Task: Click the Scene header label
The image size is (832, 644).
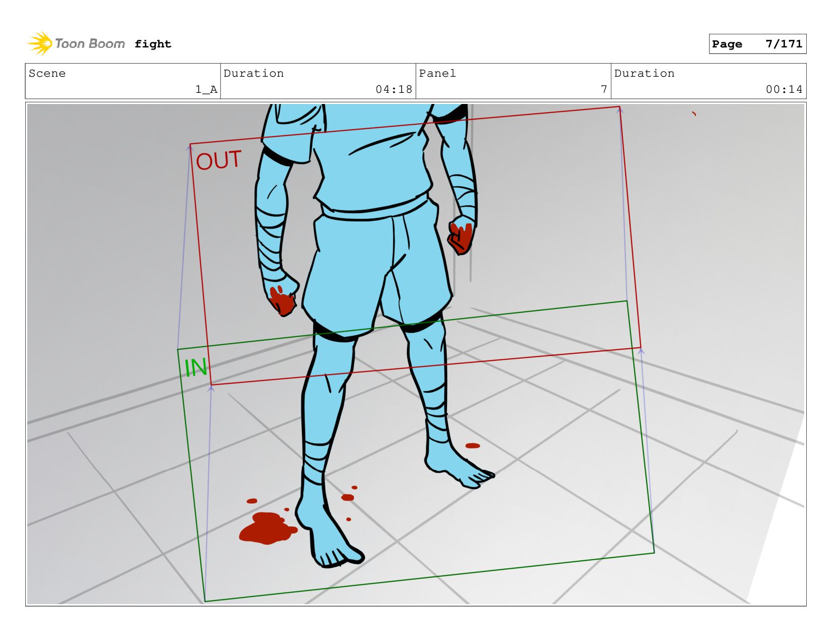Action: tap(47, 73)
